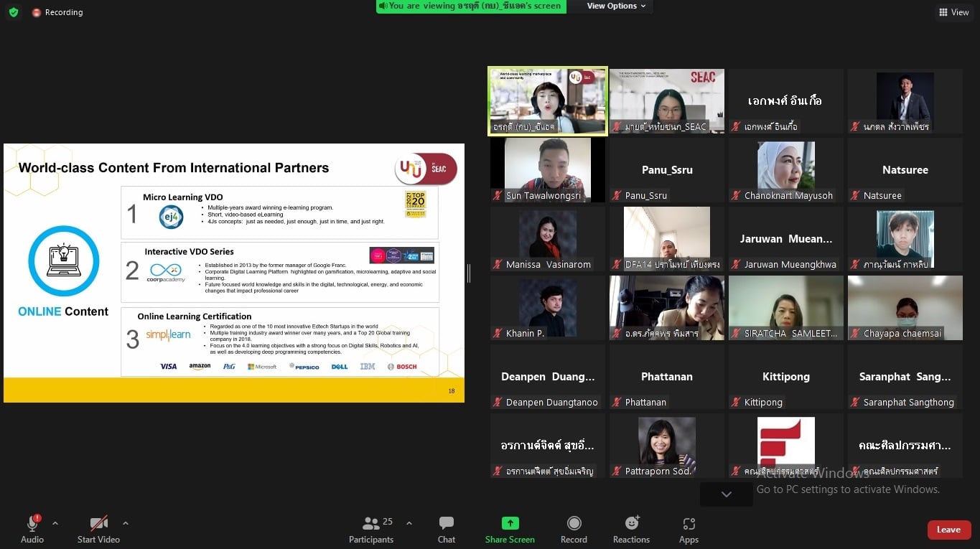980x549 pixels.
Task: Start recording with the Record button
Action: tap(574, 530)
